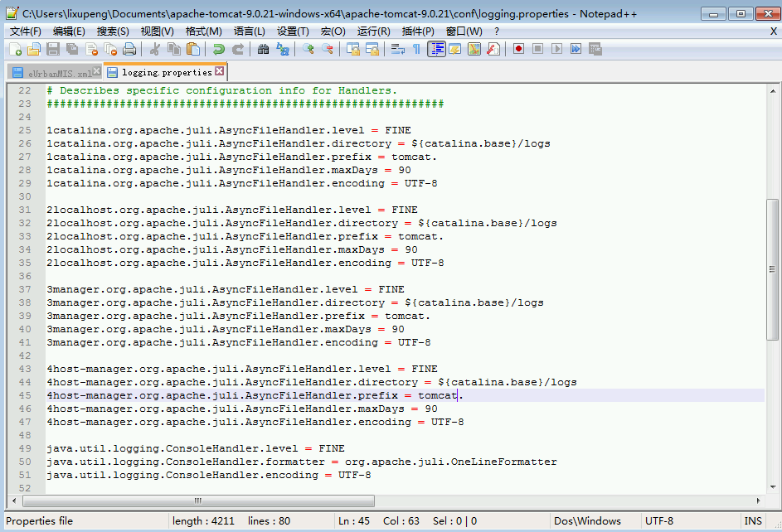Copy selection using the copy icon
The width and height of the screenshot is (782, 532).
click(174, 49)
